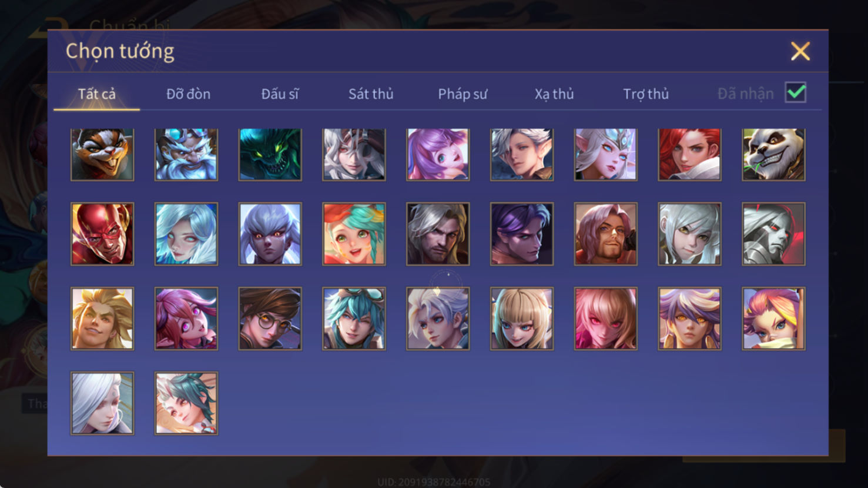Viewport: 868px width, 488px height.
Task: Switch to the Đỡ đòn tab
Action: pos(188,94)
